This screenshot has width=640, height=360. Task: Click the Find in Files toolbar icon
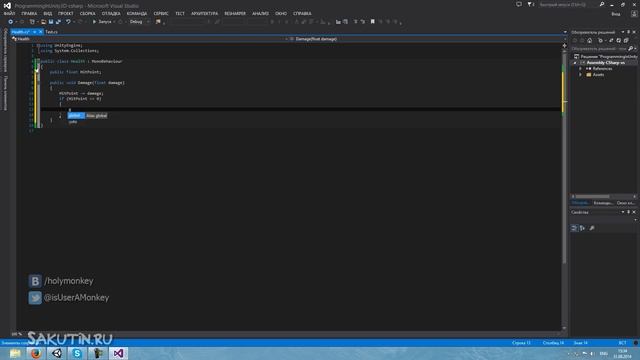(x=158, y=22)
